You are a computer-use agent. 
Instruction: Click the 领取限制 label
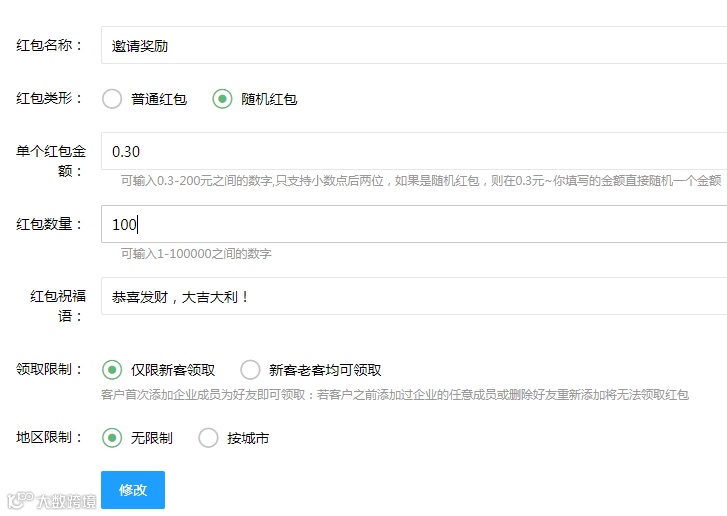(x=49, y=369)
